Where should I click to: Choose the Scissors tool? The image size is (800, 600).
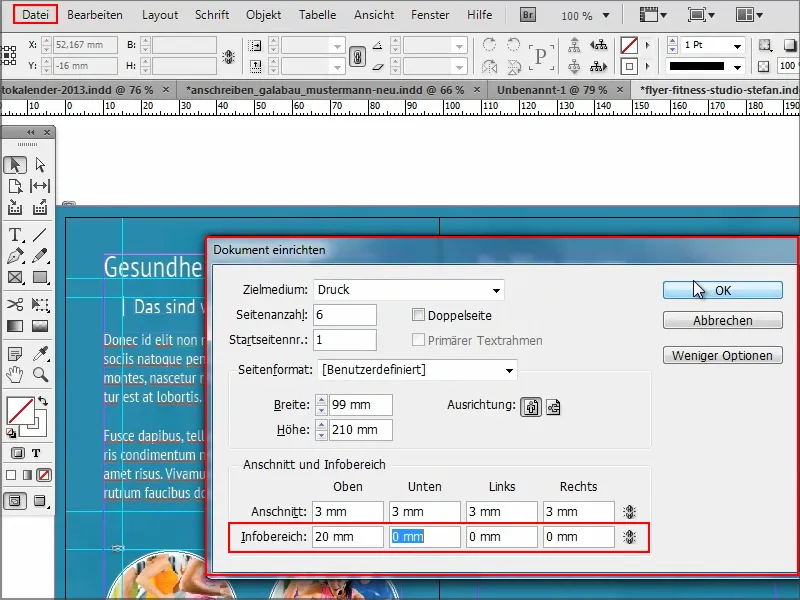(15, 305)
